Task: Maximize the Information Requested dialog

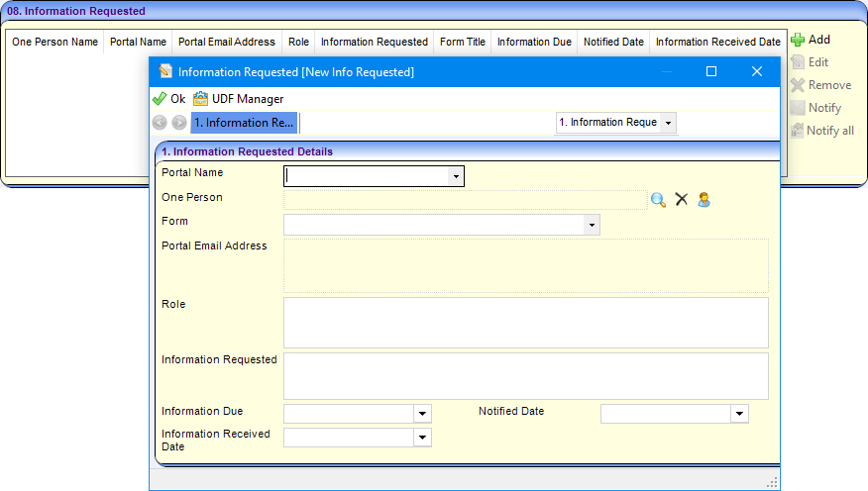Action: (x=711, y=71)
